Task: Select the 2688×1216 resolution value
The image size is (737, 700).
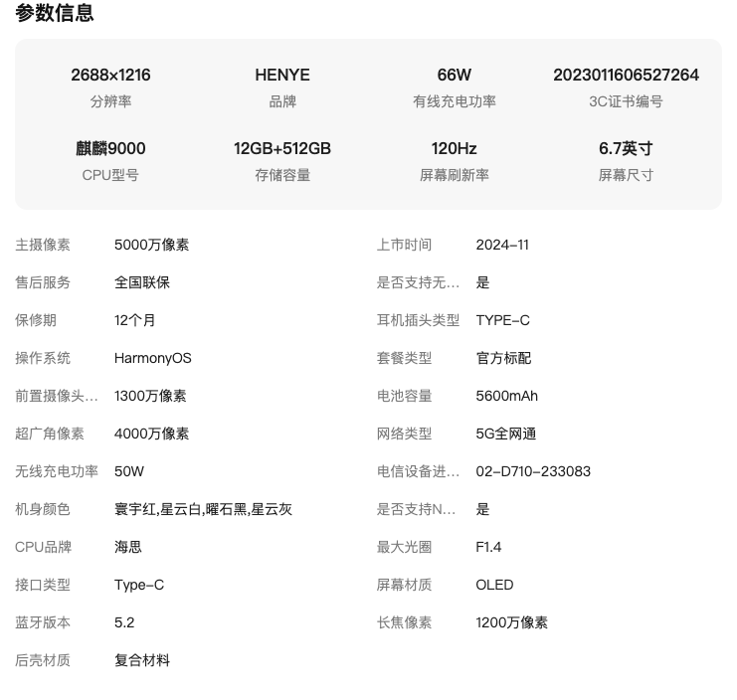Action: [110, 75]
